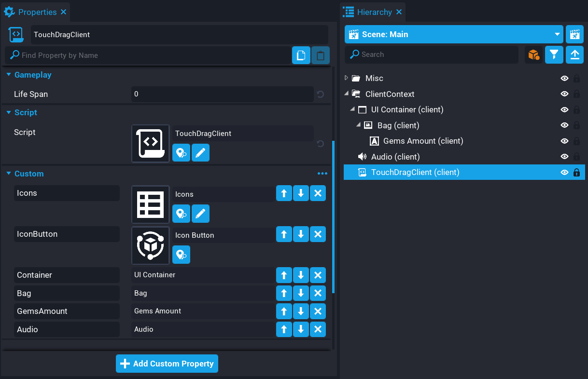Expand the Misc folder in hierarchy

pyautogui.click(x=346, y=78)
